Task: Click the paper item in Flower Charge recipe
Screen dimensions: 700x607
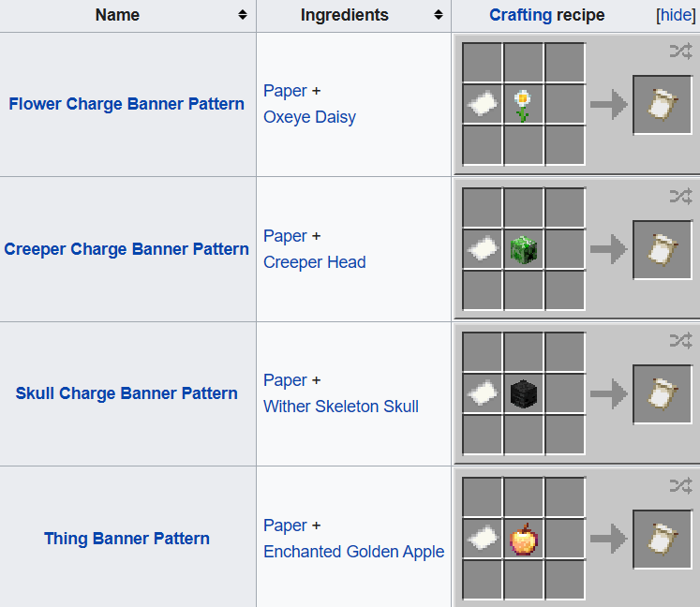Action: pyautogui.click(x=483, y=104)
